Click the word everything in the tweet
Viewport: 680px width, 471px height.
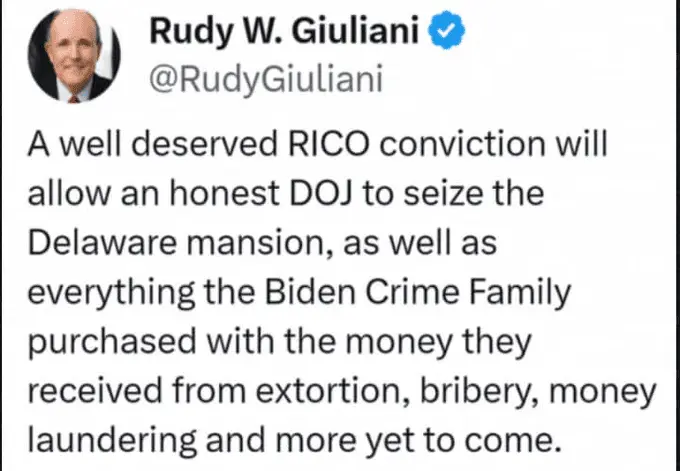pos(111,294)
